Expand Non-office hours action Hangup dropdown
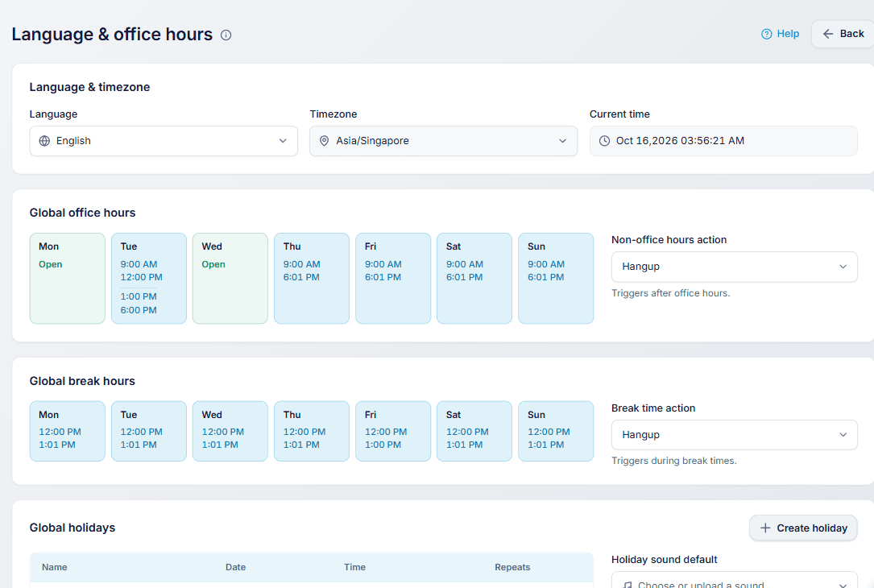The height and width of the screenshot is (588, 874). click(x=734, y=267)
